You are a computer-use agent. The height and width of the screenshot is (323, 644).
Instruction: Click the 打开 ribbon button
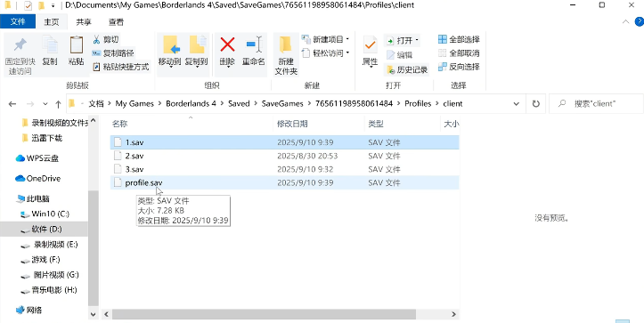403,40
